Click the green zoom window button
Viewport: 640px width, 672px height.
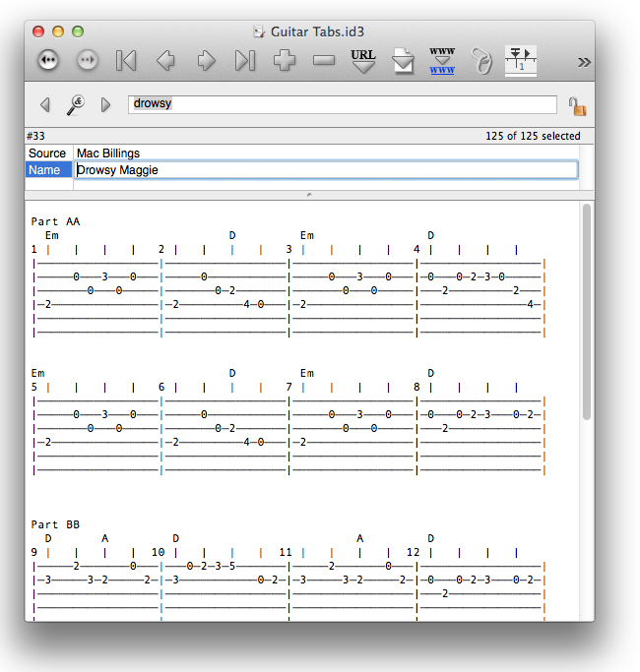pos(78,31)
